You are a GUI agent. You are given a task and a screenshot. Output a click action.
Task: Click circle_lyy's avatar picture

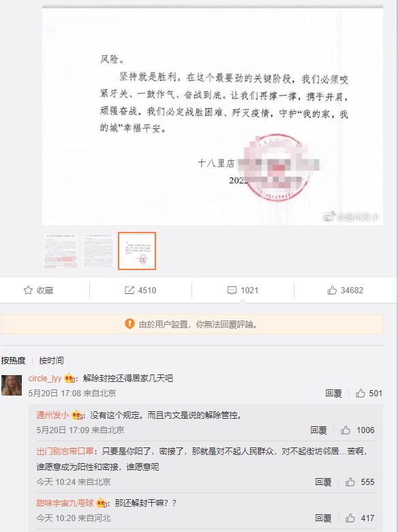point(12,385)
